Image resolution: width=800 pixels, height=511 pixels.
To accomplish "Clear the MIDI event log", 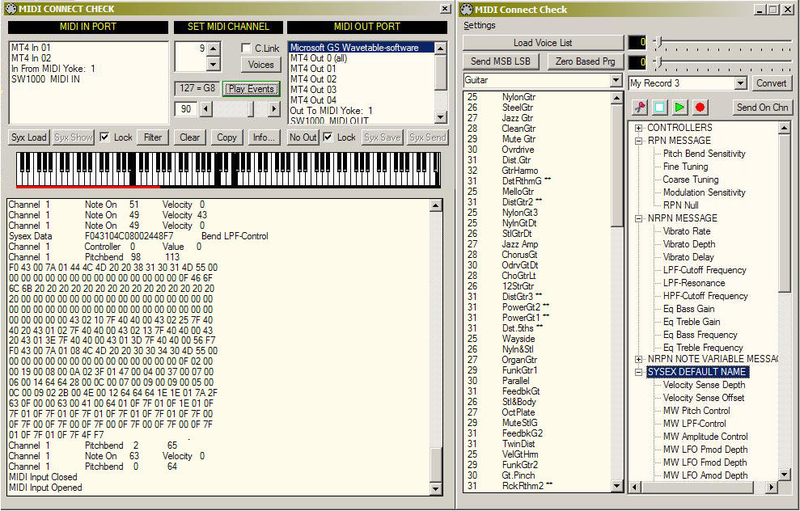I will [x=189, y=137].
